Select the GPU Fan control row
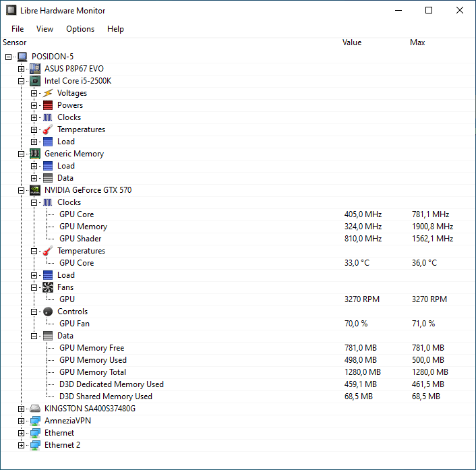 [x=238, y=324]
